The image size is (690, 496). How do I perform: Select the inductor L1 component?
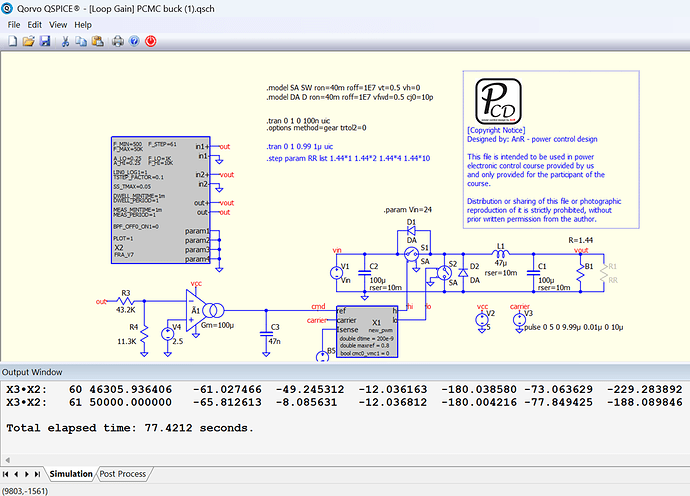(x=502, y=254)
